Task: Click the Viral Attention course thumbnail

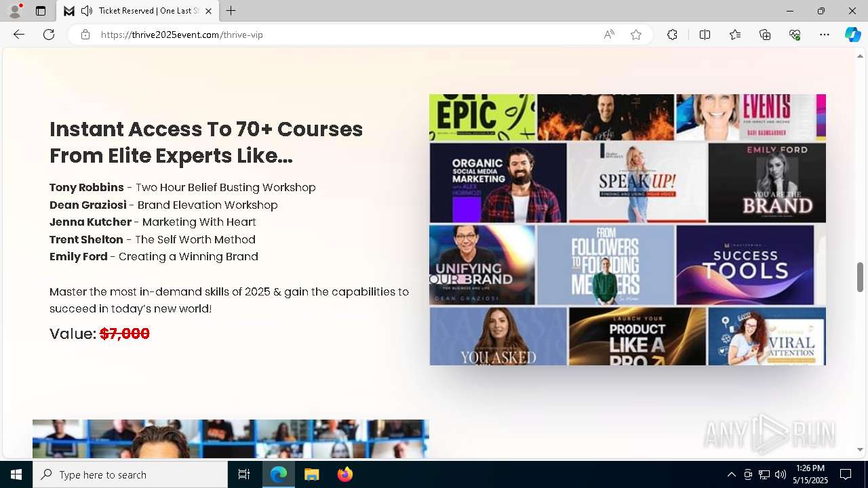Action: (767, 336)
